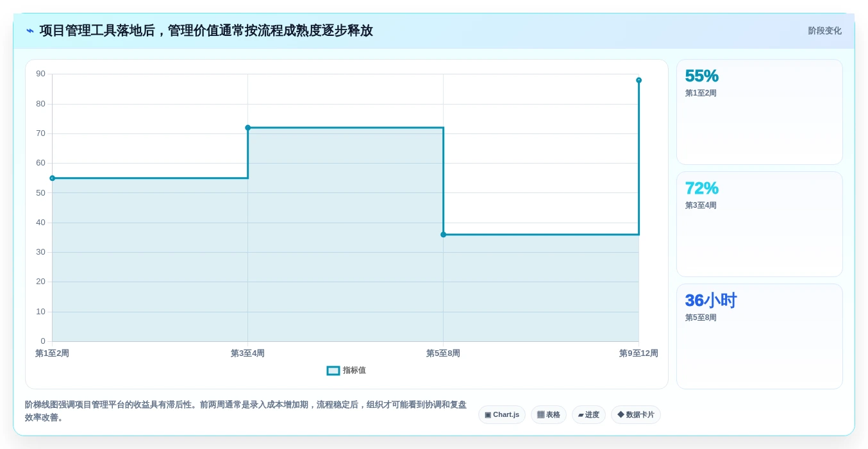Click the description paragraph starting 阶梯线图强调
This screenshot has height=449, width=868.
[x=246, y=411]
